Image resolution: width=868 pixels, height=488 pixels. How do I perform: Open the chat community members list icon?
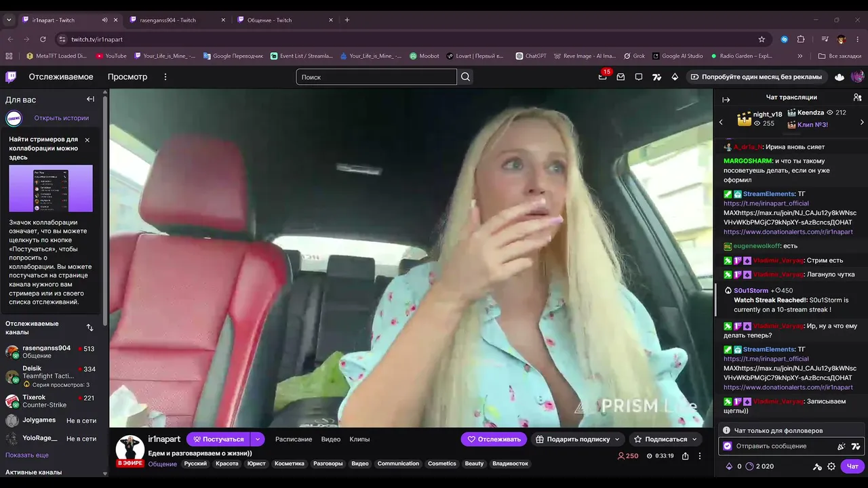coord(857,98)
